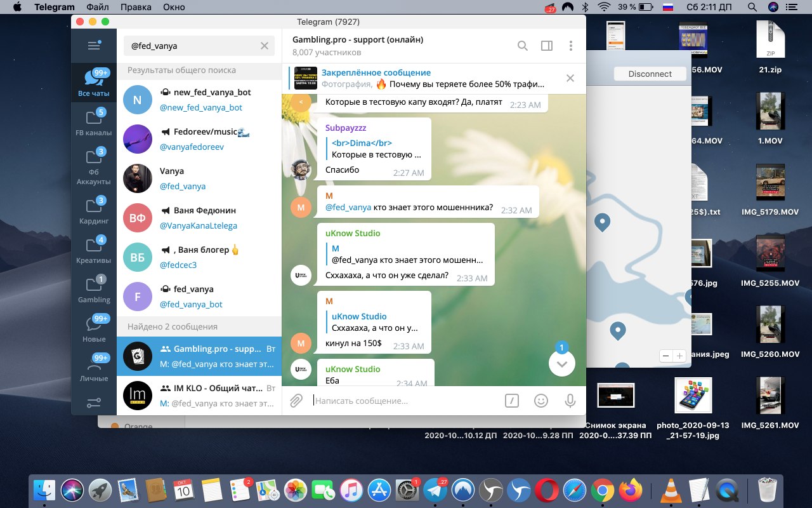Open the Новые chats folder

pos(93,328)
